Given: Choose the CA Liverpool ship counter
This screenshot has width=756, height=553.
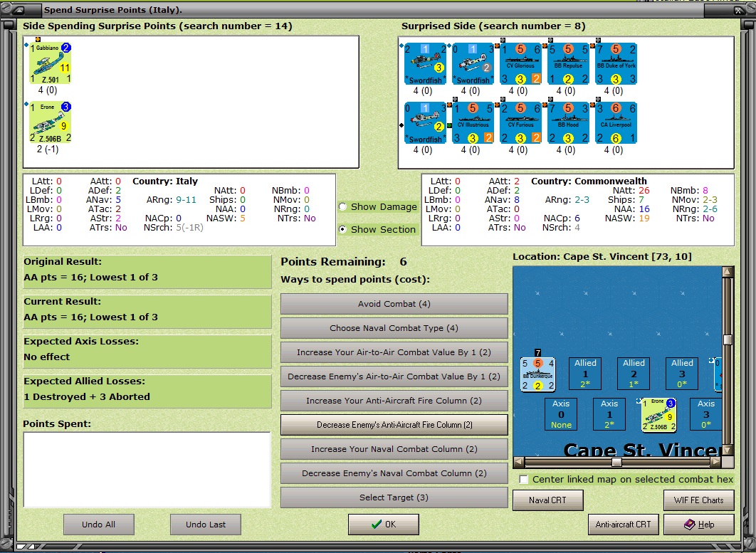Looking at the screenshot, I should point(616,122).
